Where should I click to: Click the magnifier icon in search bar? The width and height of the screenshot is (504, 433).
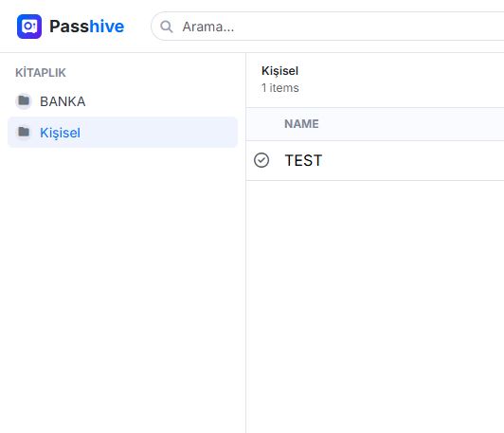(167, 27)
